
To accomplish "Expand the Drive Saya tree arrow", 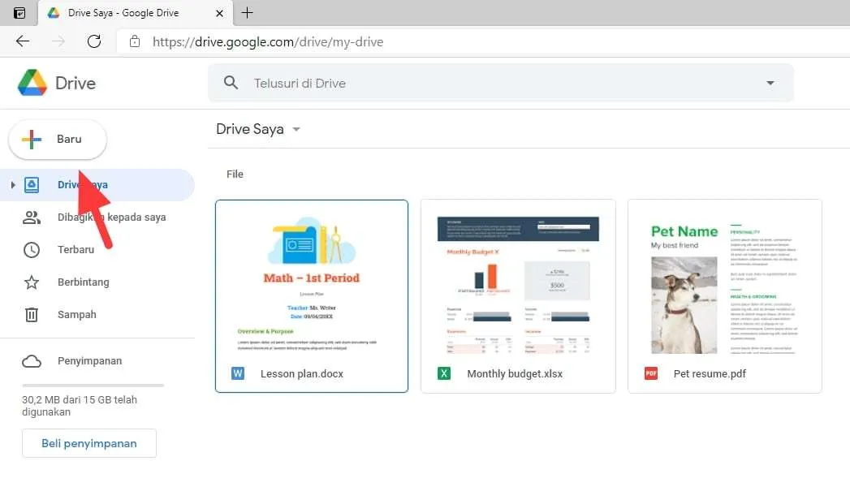I will 13,185.
